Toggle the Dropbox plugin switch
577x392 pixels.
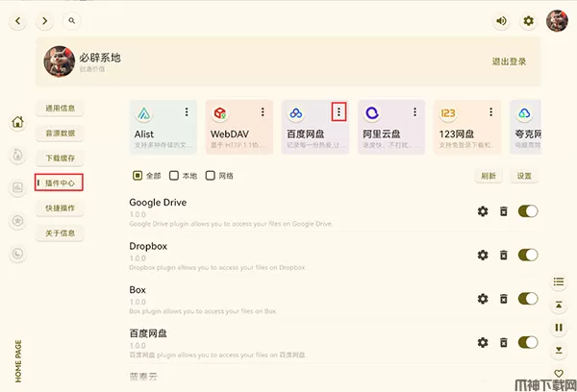[528, 255]
